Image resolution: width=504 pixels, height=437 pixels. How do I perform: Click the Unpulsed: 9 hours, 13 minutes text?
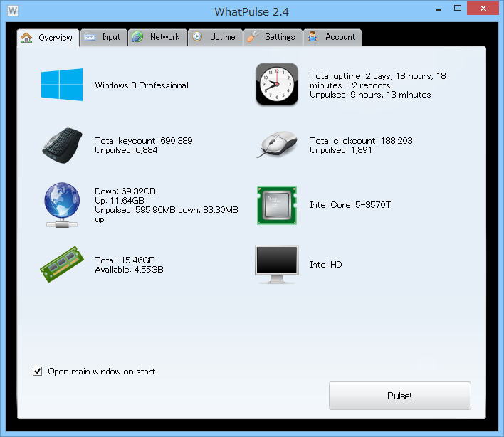370,95
